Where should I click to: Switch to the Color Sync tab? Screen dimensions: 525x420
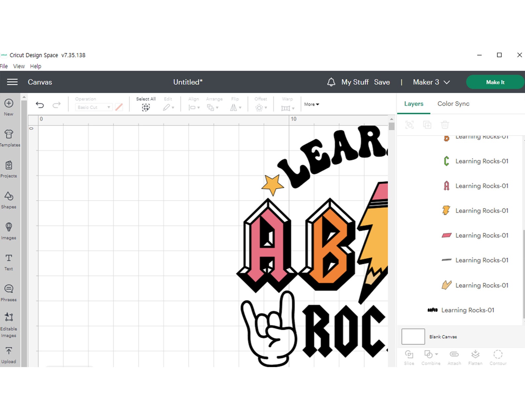(x=453, y=104)
